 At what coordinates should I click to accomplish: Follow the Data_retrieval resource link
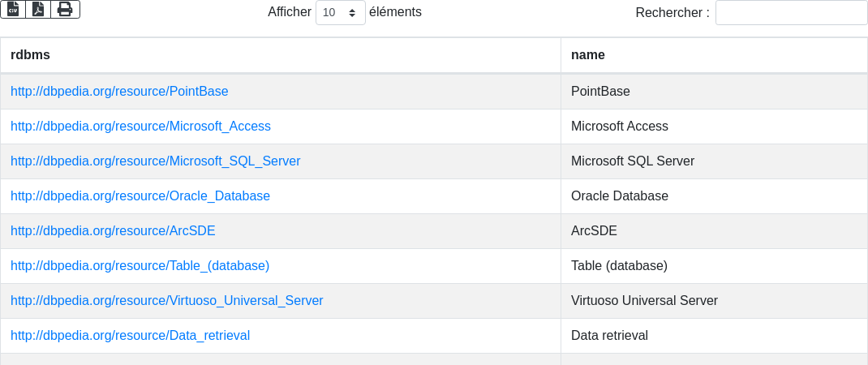coord(130,336)
